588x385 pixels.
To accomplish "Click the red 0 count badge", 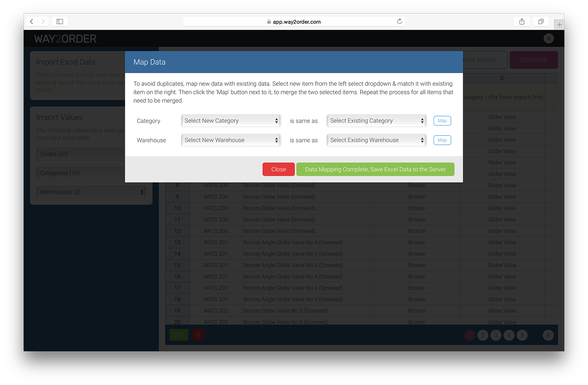I will [198, 335].
